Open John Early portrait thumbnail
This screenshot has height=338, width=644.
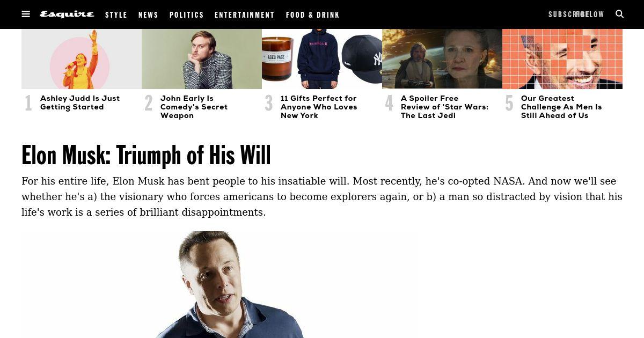pos(202,59)
